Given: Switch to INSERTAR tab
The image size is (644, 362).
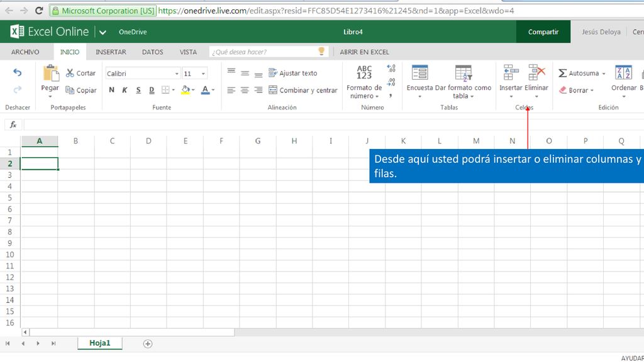Looking at the screenshot, I should (x=111, y=52).
